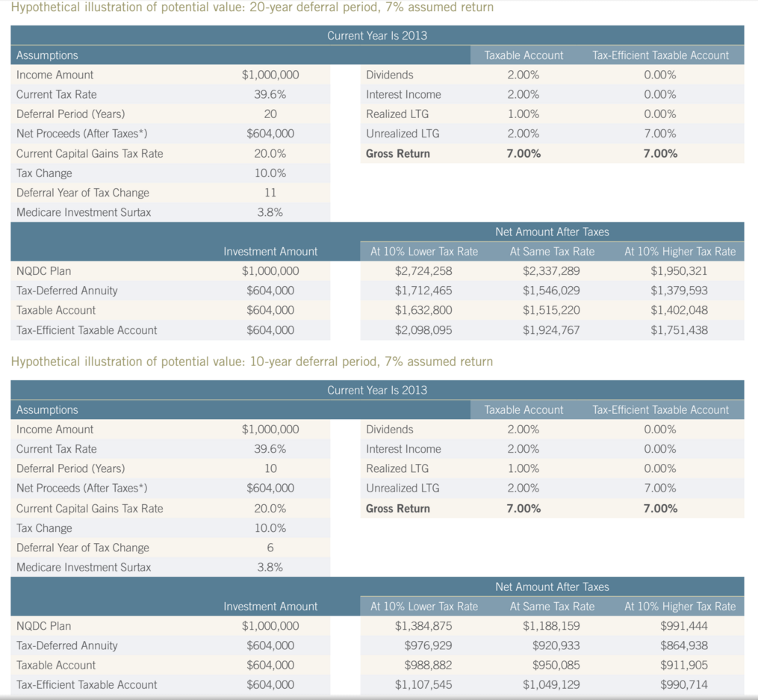Click the Deferral Year of Tax Change value 6
Screen dimensions: 758x700
270,548
